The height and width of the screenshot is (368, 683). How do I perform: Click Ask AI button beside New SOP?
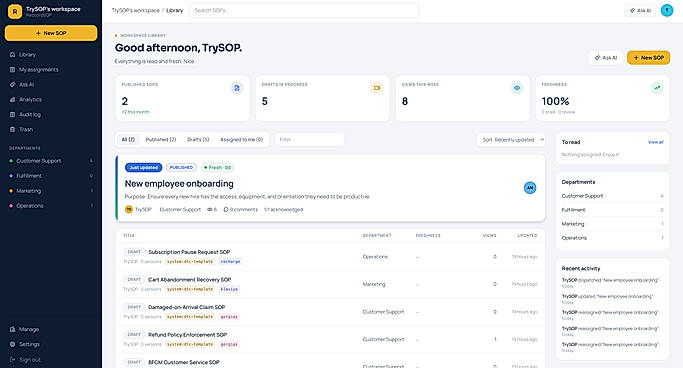pyautogui.click(x=606, y=57)
